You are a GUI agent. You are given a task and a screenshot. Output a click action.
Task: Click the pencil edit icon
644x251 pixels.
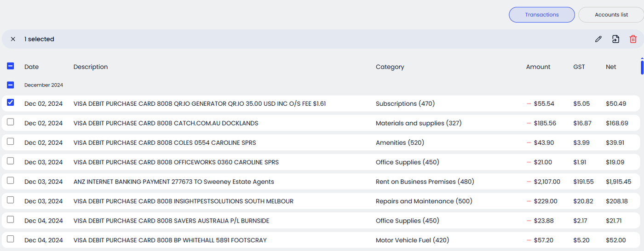(598, 39)
